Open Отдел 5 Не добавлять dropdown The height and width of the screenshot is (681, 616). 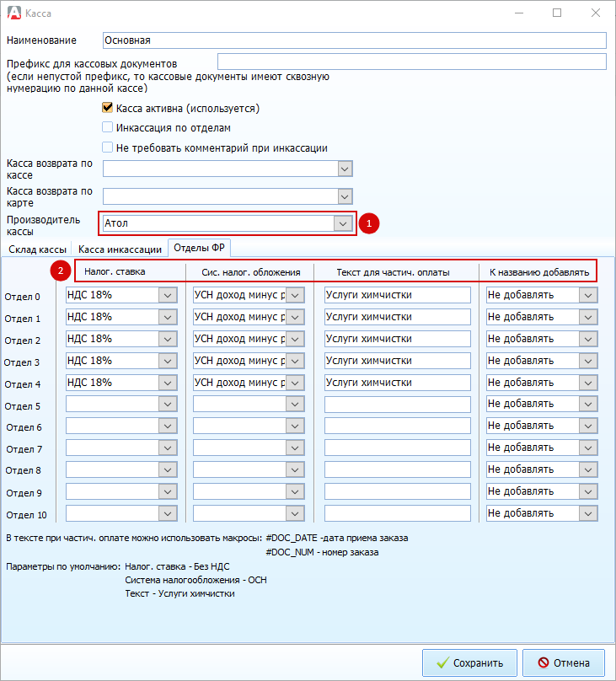588,404
